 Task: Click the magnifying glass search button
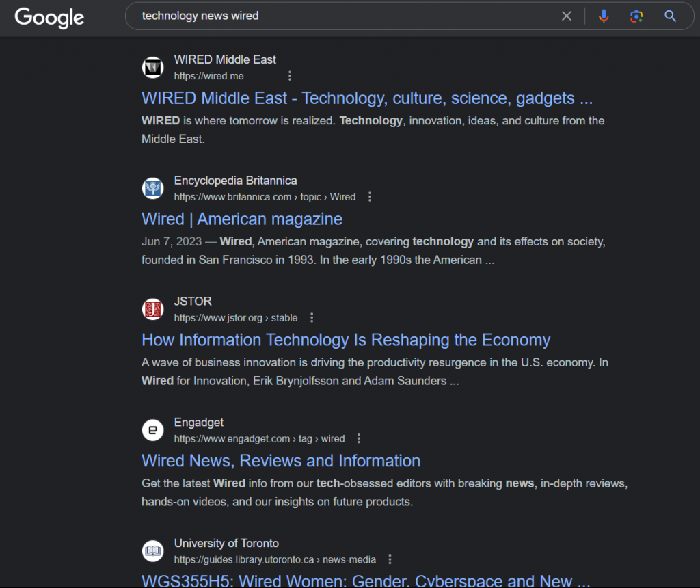(x=670, y=16)
